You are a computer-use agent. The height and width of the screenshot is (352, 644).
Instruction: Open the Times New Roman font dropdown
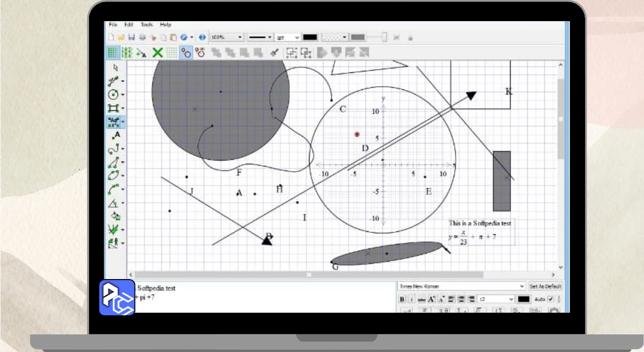(461, 286)
